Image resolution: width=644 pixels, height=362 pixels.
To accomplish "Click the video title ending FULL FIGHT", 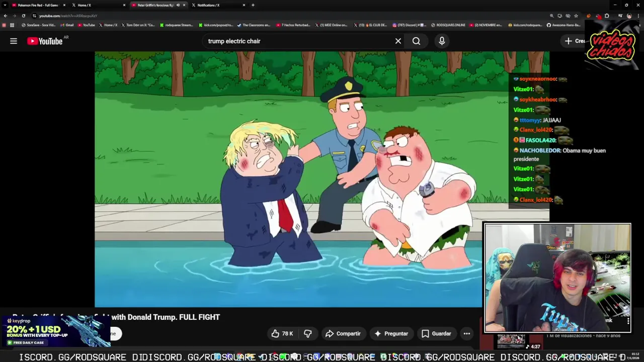I will click(116, 317).
